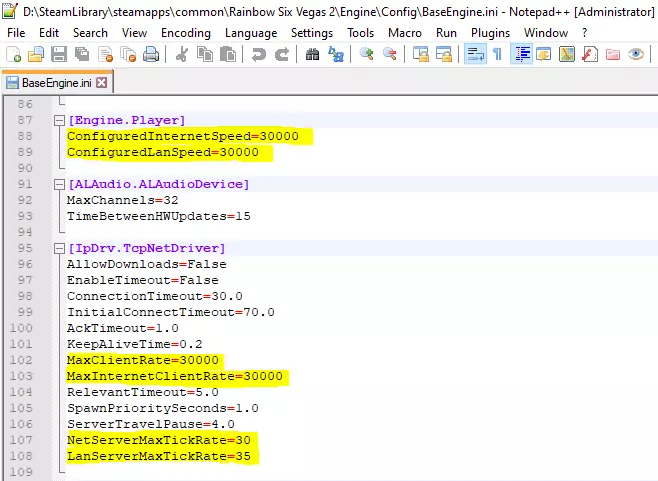Open the Window menu

coord(546,33)
